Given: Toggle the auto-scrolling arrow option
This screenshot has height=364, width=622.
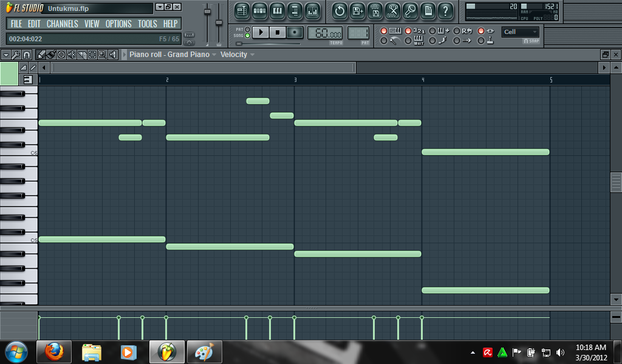Looking at the screenshot, I should click(457, 41).
